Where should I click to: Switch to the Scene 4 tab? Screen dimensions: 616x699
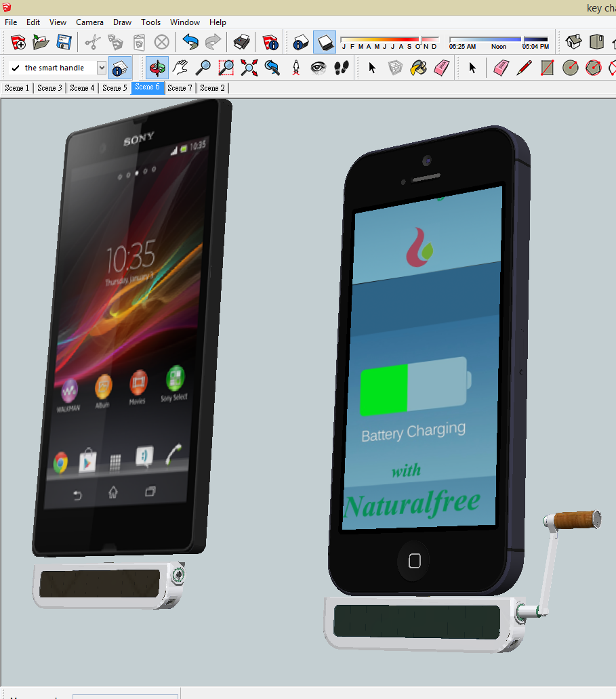[82, 88]
